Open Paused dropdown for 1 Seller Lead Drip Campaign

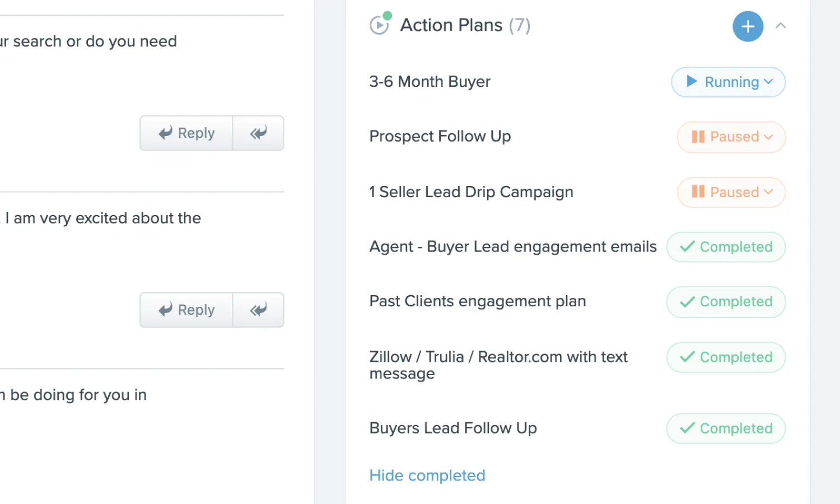point(731,192)
